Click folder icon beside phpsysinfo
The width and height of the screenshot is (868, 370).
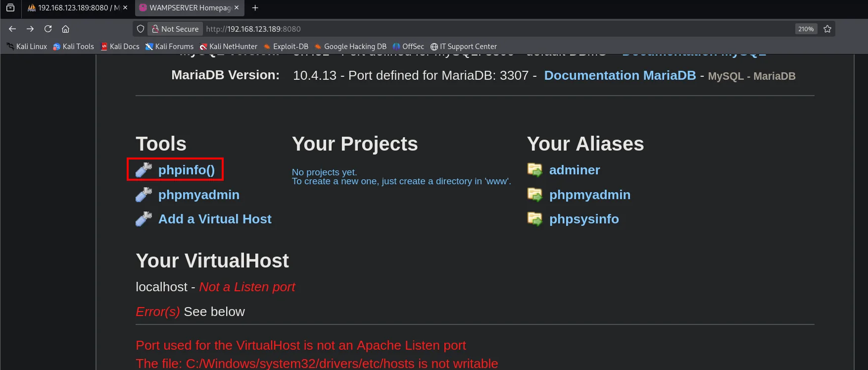tap(535, 219)
